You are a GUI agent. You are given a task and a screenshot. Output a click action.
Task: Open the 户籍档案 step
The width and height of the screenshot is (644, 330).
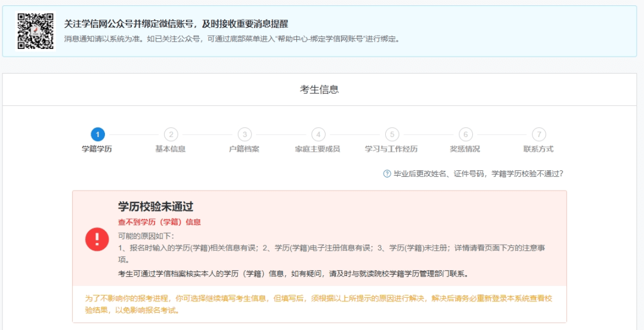pos(244,149)
